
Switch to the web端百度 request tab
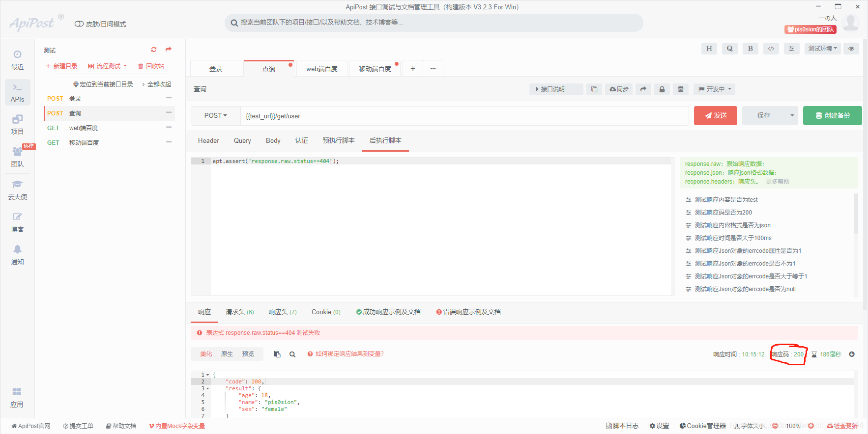click(x=322, y=69)
